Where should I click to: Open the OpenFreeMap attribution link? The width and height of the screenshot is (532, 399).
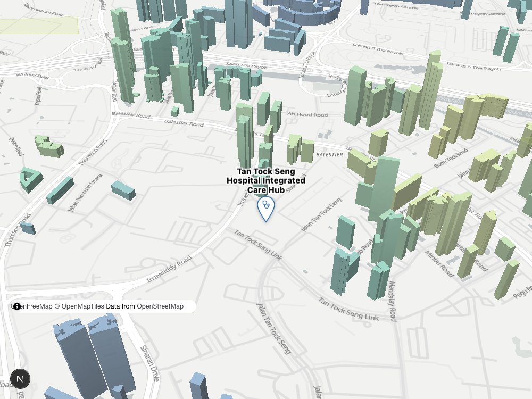pos(32,306)
